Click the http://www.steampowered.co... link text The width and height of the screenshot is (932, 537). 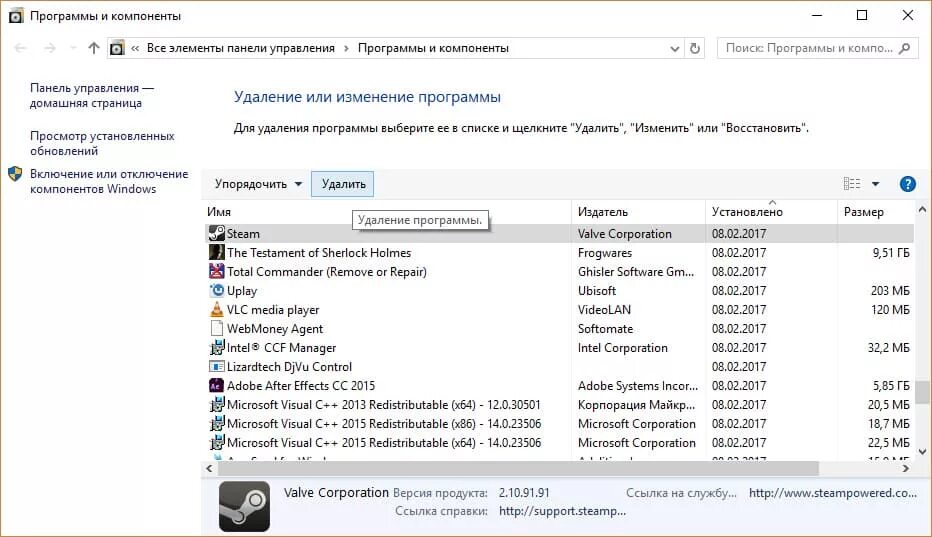(x=833, y=493)
